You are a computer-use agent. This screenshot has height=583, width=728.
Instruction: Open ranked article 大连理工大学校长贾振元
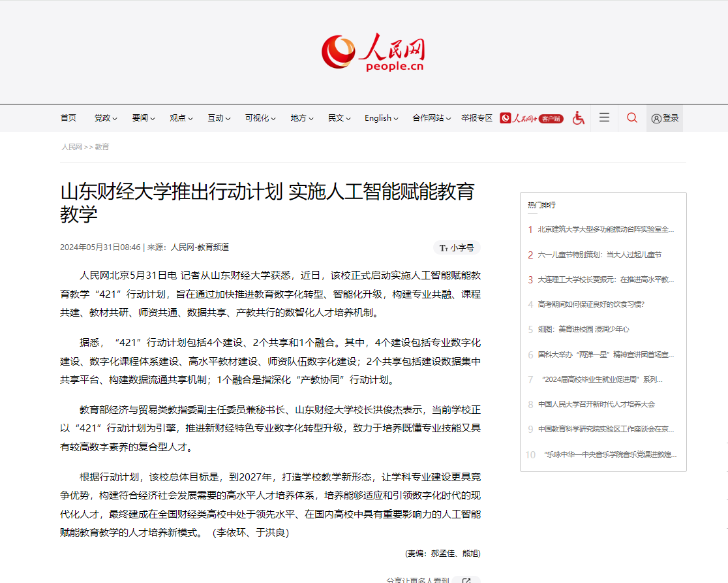click(x=606, y=279)
